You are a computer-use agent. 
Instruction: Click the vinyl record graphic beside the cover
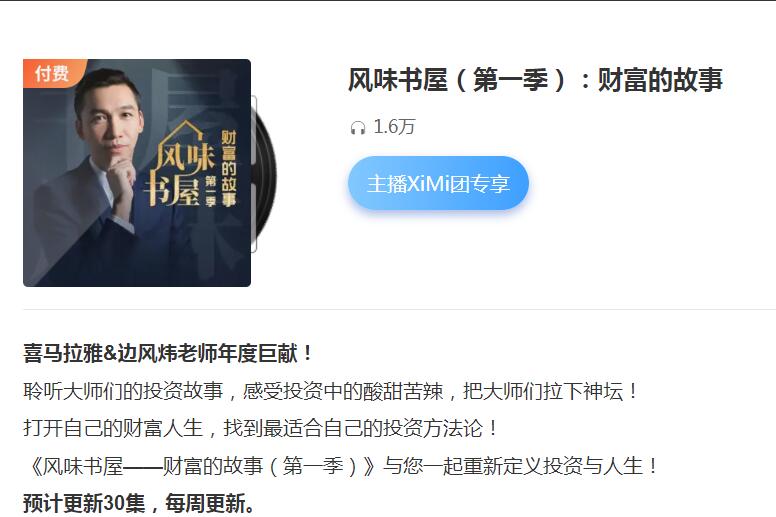coord(264,175)
